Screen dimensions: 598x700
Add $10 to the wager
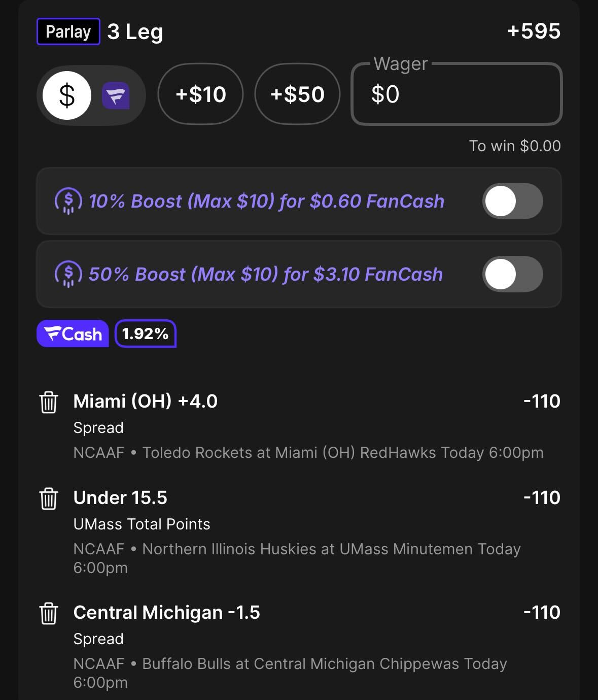(x=200, y=95)
